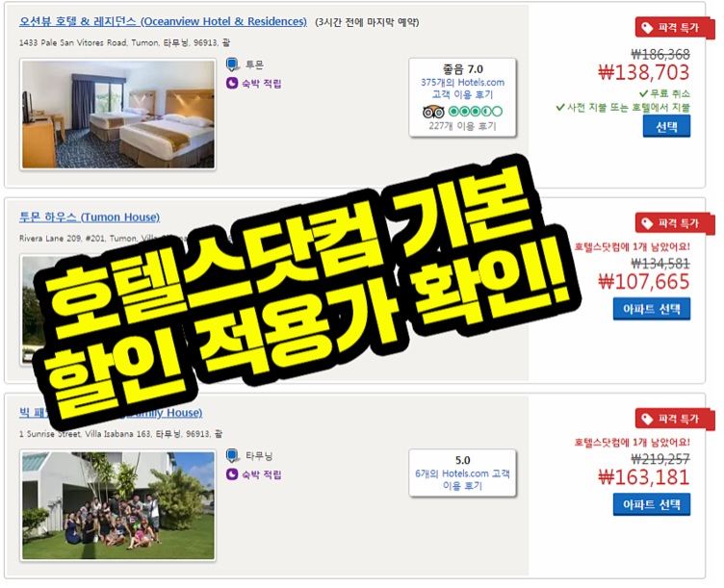
Task: Click the blue 선택 button for Oceanview Hotel
Action: tap(666, 126)
